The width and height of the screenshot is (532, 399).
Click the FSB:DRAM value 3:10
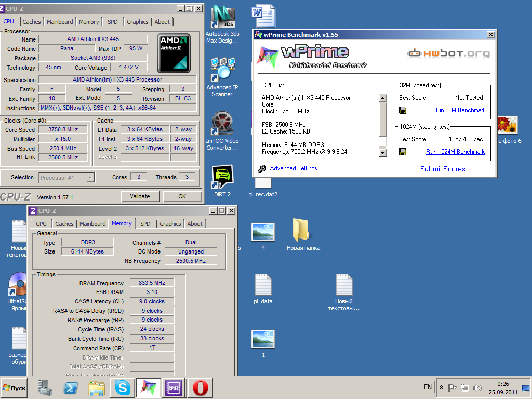click(152, 292)
